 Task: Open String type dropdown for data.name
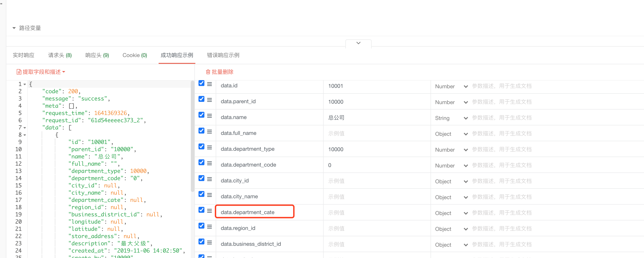pos(451,118)
